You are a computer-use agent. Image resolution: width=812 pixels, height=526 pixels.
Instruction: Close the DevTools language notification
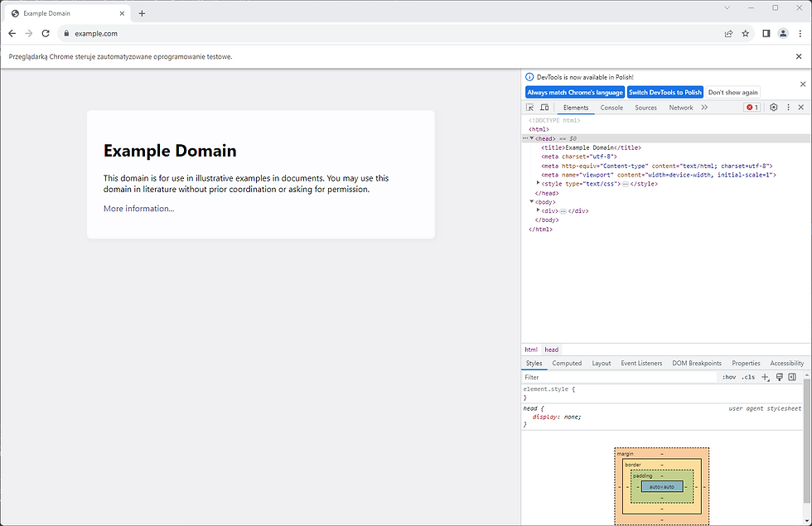[x=803, y=84]
